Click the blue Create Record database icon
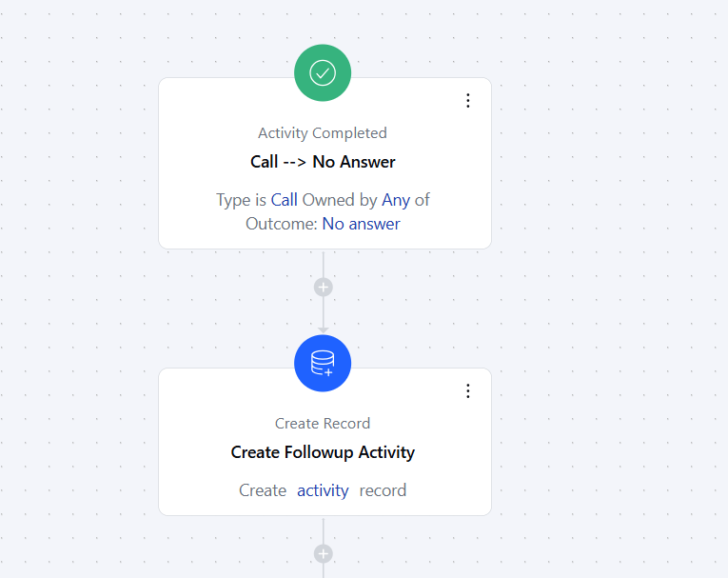The height and width of the screenshot is (578, 728). pyautogui.click(x=323, y=364)
